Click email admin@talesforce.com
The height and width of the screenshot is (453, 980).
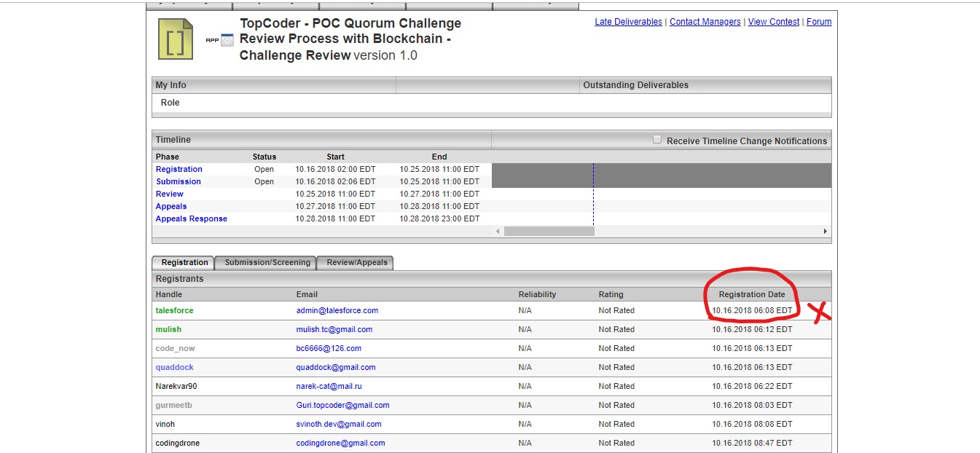(337, 310)
